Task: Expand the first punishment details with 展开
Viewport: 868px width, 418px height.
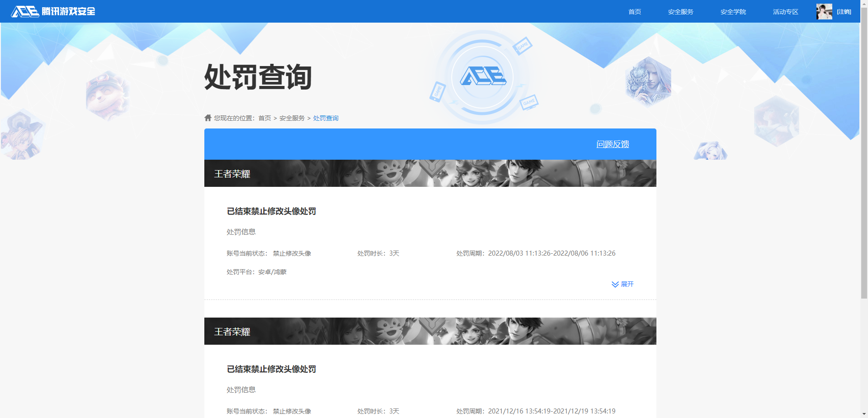Action: click(x=627, y=284)
